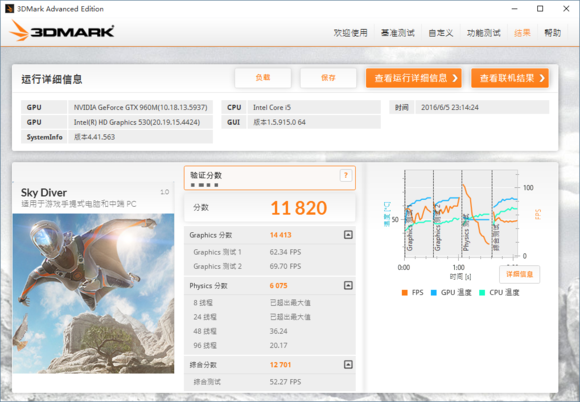
Task: Collapse the Physics 分数 section
Action: 348,285
